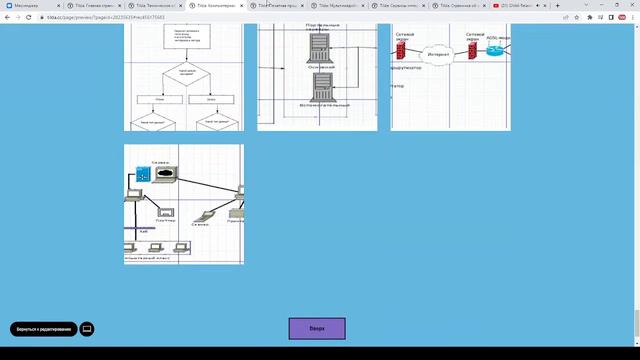Open a new tab with the plus button
The image size is (640, 360).
[558, 6]
